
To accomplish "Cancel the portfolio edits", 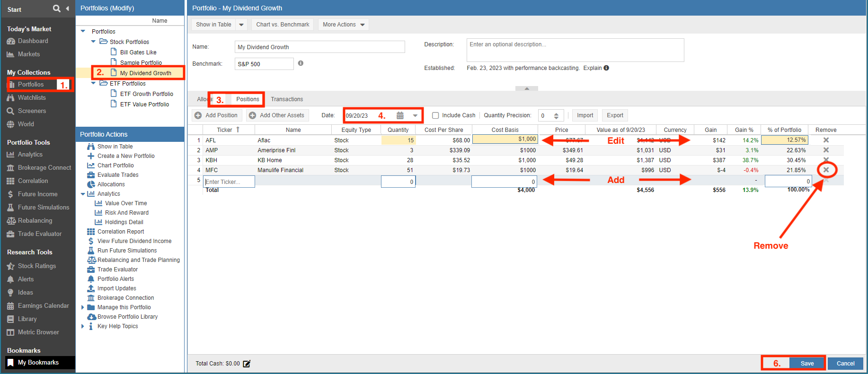I will tap(845, 364).
